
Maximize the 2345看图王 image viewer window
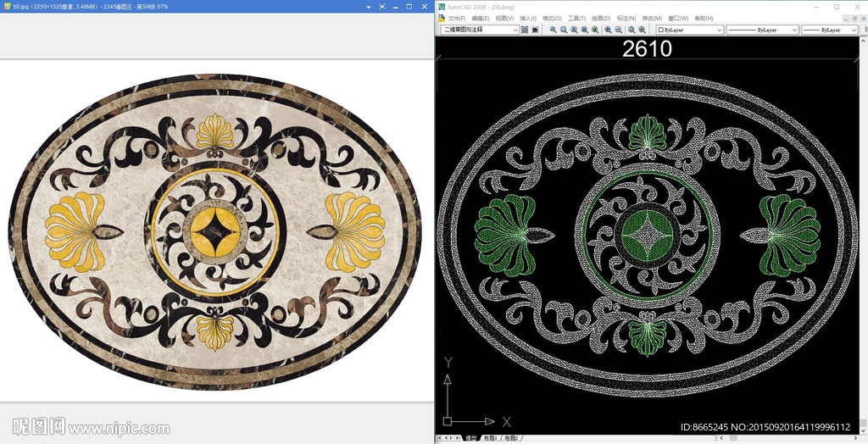(409, 7)
